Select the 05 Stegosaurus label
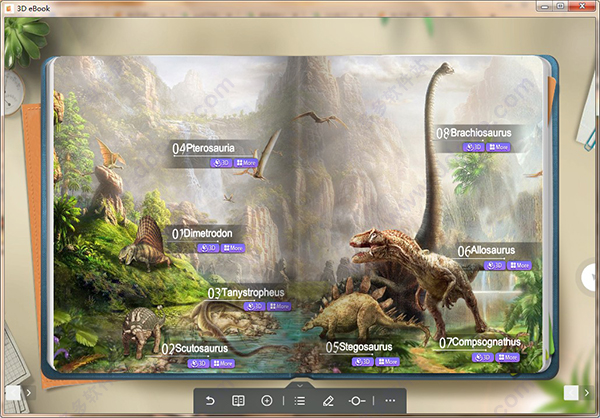Image resolution: width=600 pixels, height=418 pixels. (x=359, y=347)
